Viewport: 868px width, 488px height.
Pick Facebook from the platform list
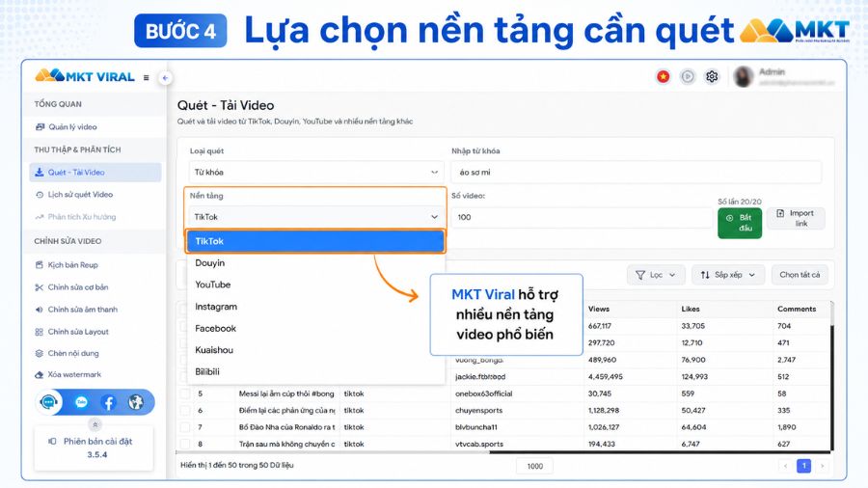click(315, 328)
